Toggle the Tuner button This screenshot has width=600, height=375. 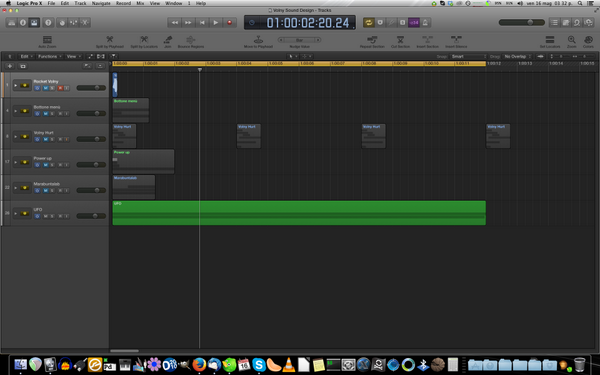click(391, 23)
